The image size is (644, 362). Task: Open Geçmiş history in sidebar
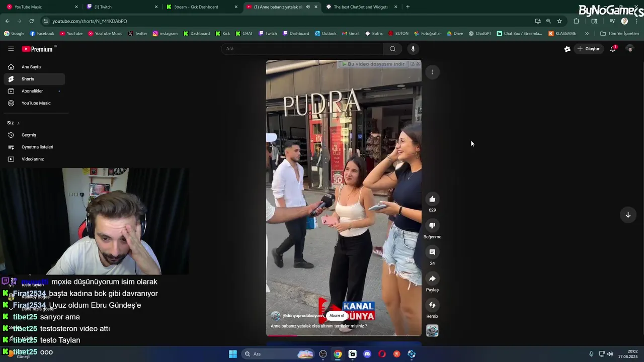34,135
